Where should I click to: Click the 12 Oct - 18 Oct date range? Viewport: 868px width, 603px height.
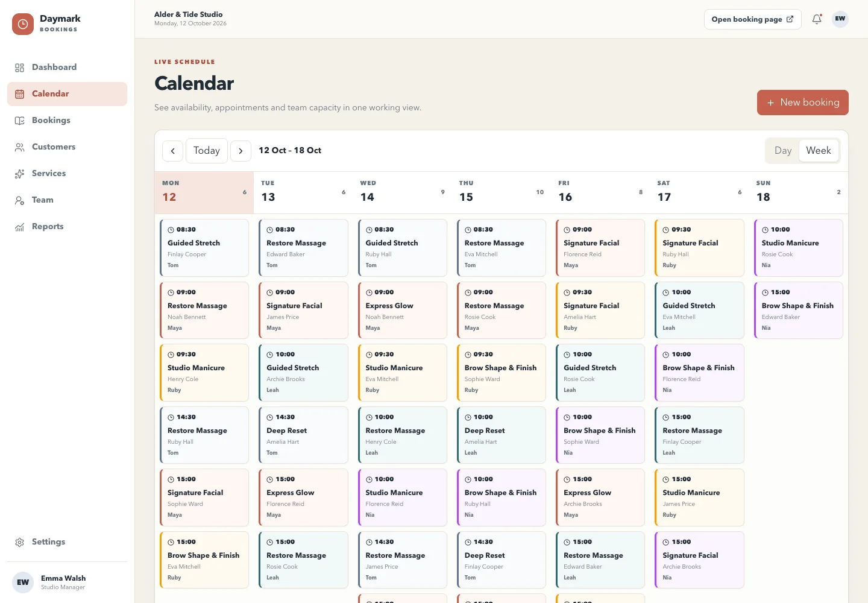pos(290,151)
